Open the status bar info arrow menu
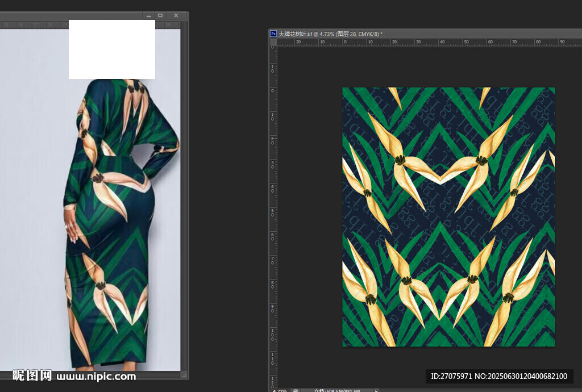582x392 pixels. (x=376, y=390)
